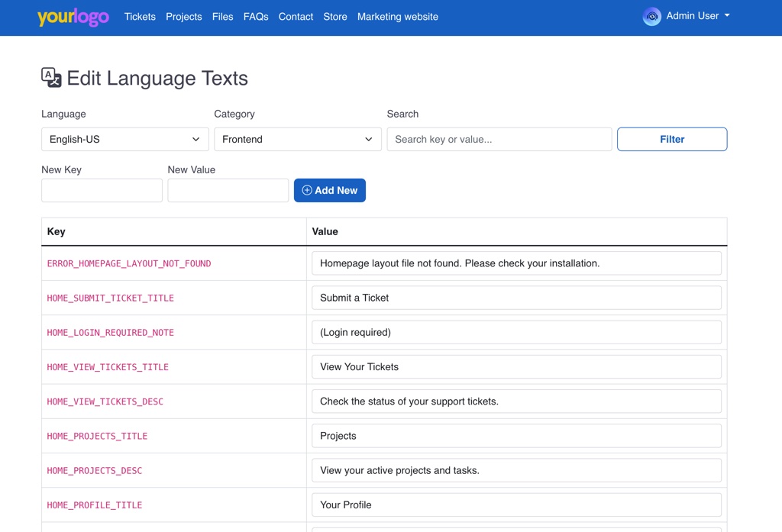
Task: Click into the New Key input field
Action: (102, 191)
